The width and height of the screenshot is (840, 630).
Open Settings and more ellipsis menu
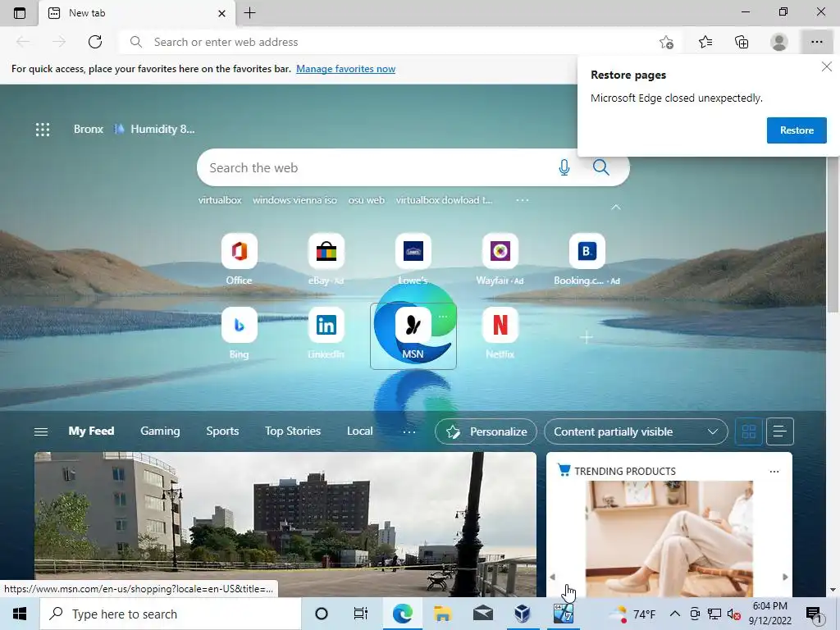pos(816,42)
